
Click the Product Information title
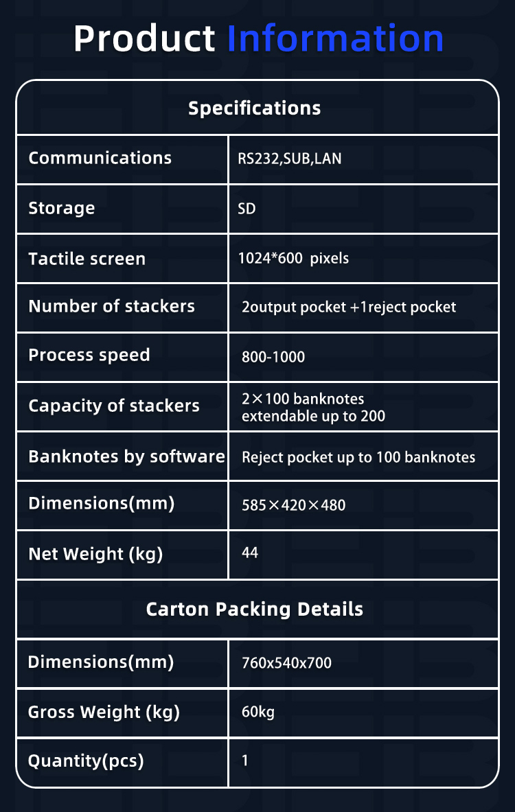tap(258, 39)
